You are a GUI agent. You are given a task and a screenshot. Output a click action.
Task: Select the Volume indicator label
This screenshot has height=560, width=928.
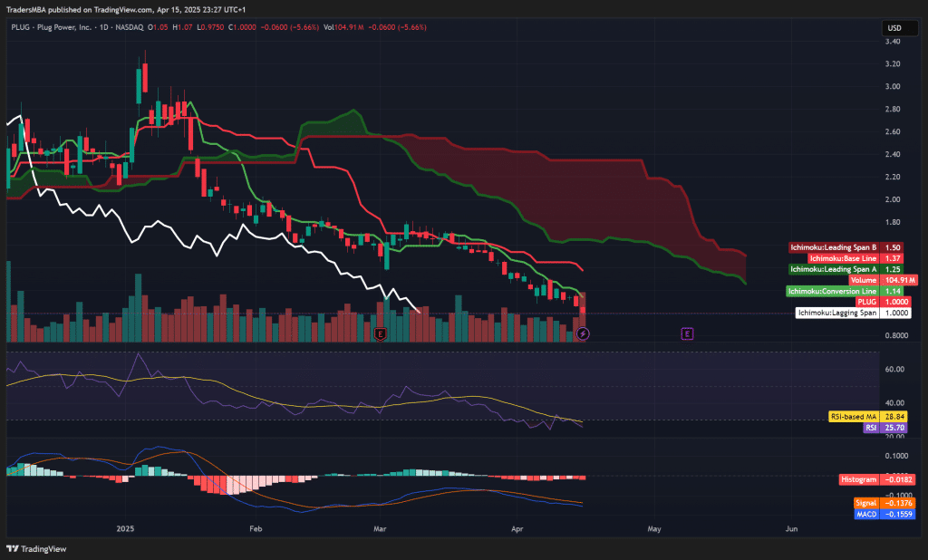pyautogui.click(x=864, y=280)
